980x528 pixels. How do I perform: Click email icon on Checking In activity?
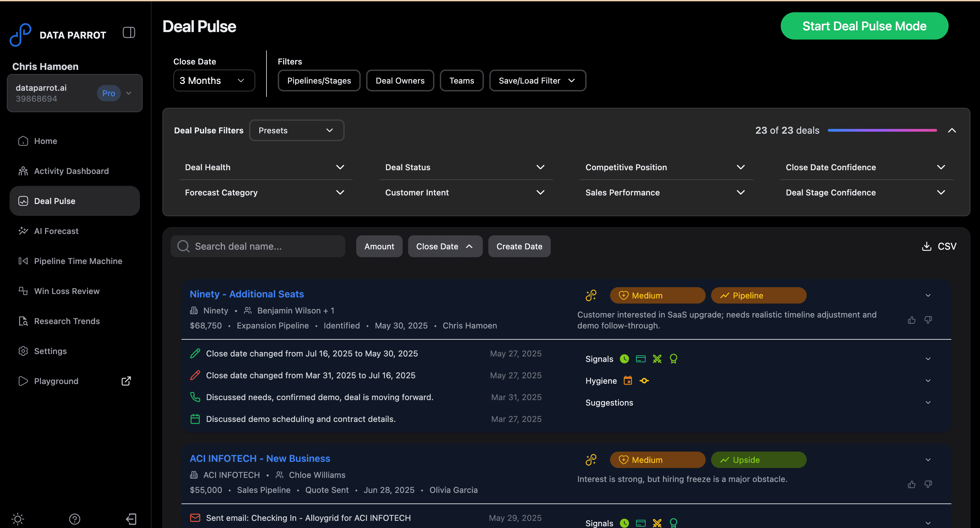pyautogui.click(x=195, y=518)
